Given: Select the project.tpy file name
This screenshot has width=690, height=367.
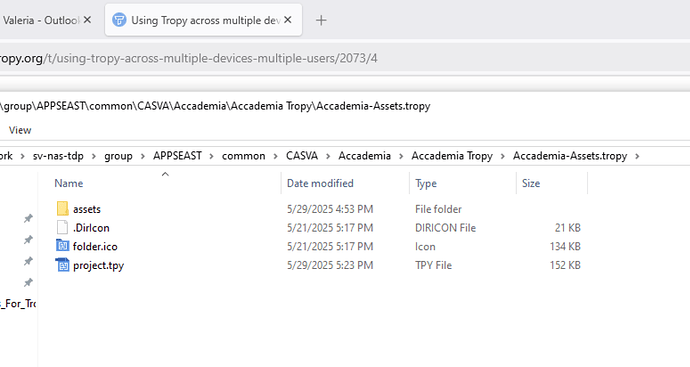Looking at the screenshot, I should [x=99, y=265].
